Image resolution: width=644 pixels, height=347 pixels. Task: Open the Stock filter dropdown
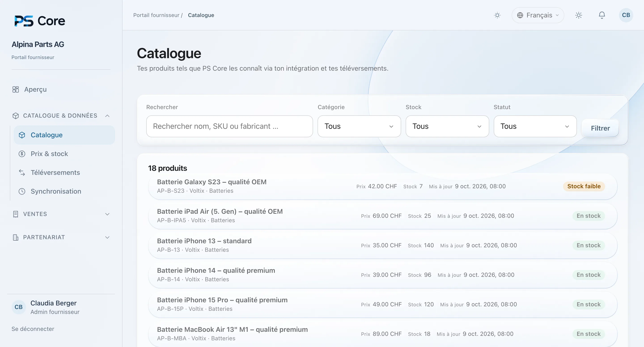(447, 126)
